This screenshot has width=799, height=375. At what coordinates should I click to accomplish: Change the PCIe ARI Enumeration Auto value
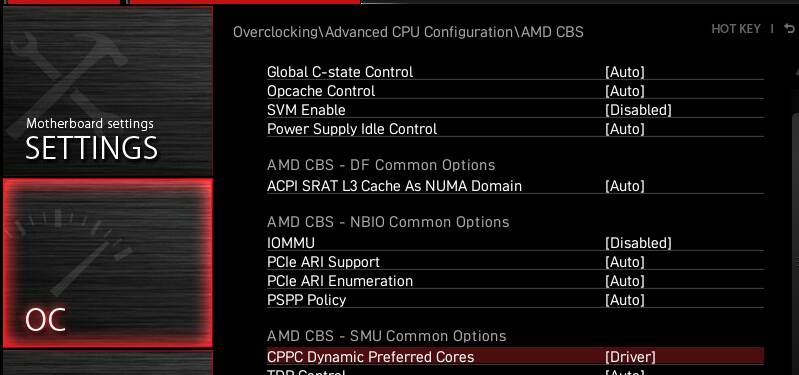pos(625,281)
